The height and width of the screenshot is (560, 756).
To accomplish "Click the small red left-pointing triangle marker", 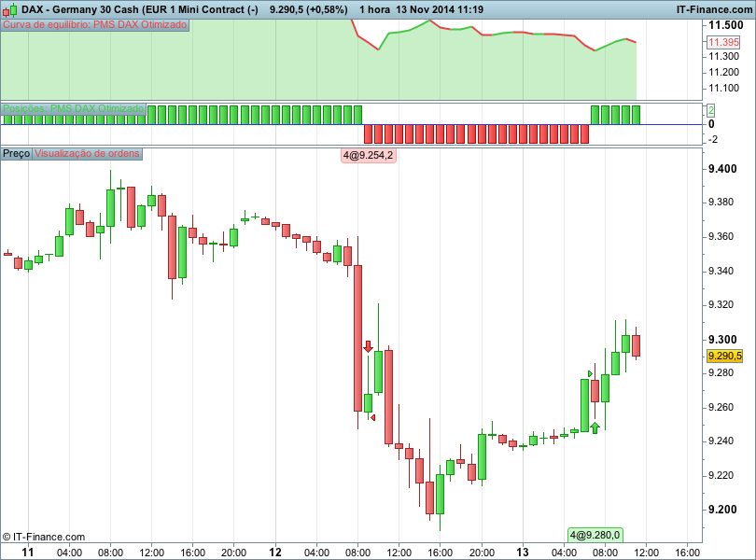I will [x=372, y=417].
